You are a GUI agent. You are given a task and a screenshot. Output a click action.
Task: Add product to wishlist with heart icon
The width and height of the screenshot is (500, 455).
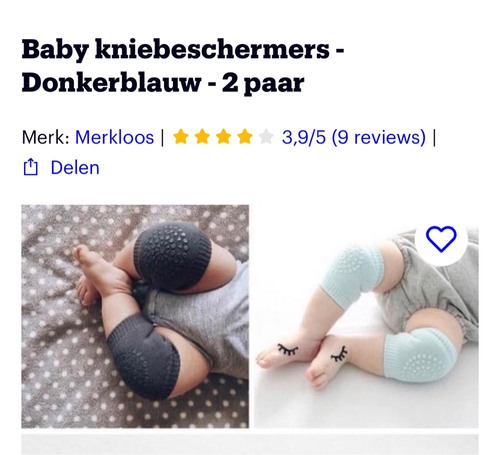(441, 239)
